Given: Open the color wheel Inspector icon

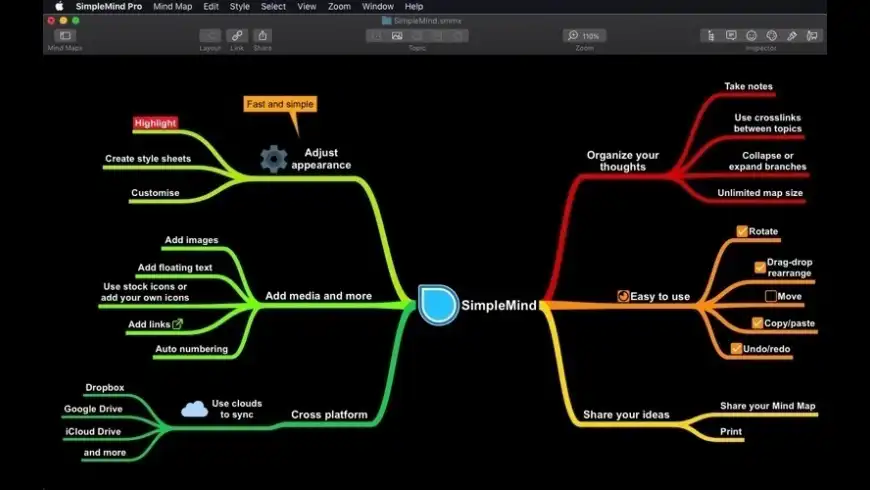Looking at the screenshot, I should click(x=772, y=36).
